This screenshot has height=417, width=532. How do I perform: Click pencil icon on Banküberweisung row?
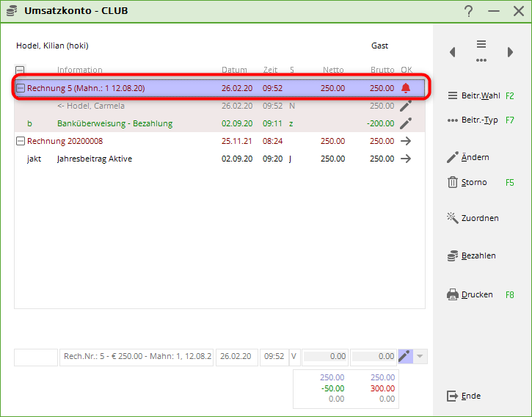(406, 123)
